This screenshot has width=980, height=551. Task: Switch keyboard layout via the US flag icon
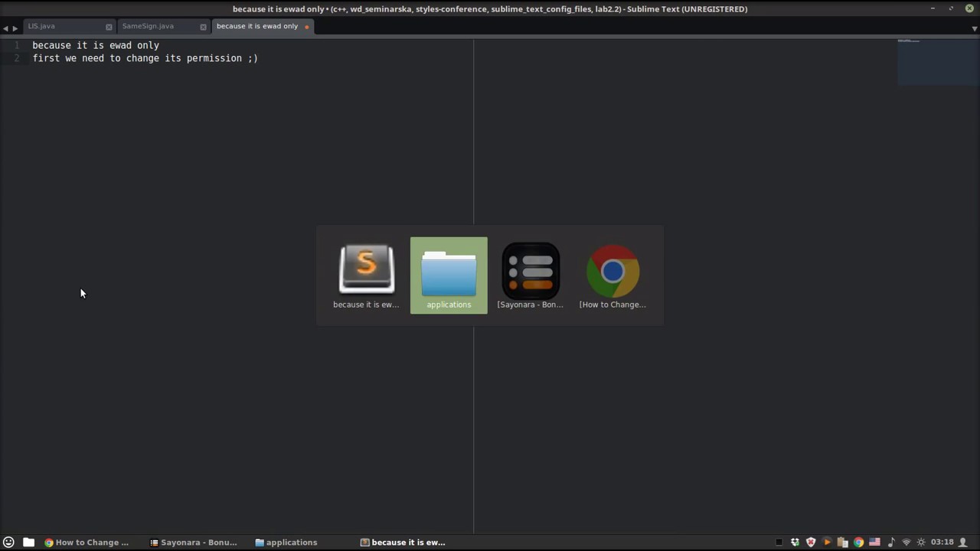[x=875, y=542]
